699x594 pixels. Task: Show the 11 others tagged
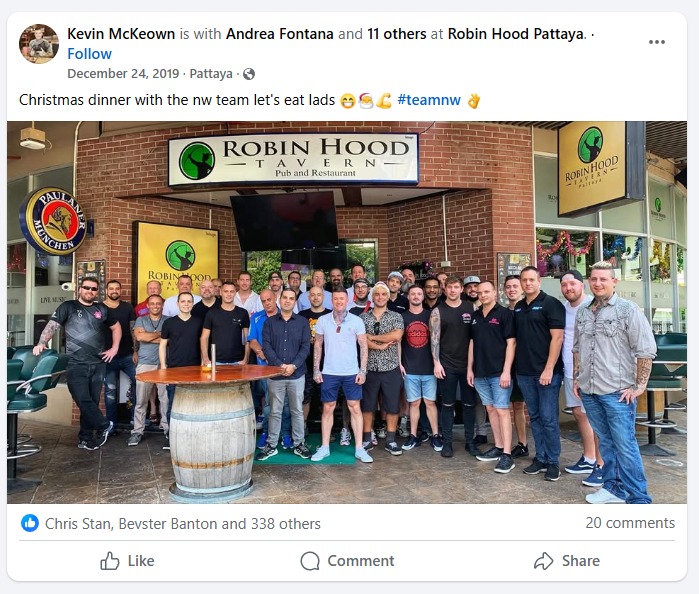pyautogui.click(x=397, y=34)
